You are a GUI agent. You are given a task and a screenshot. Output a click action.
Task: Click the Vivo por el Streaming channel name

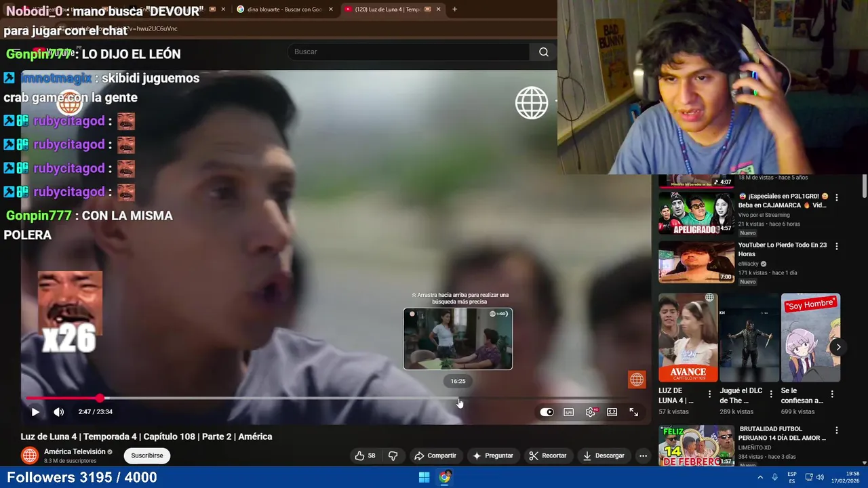pyautogui.click(x=764, y=215)
